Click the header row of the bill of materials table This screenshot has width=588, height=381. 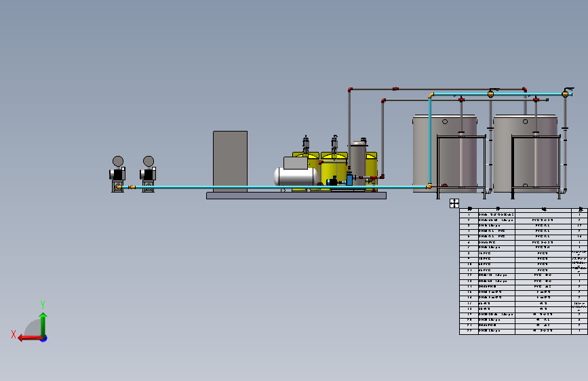[x=524, y=209]
